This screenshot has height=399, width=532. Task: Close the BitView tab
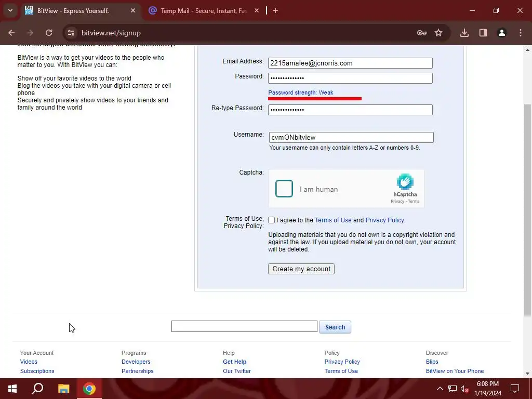[x=133, y=11]
